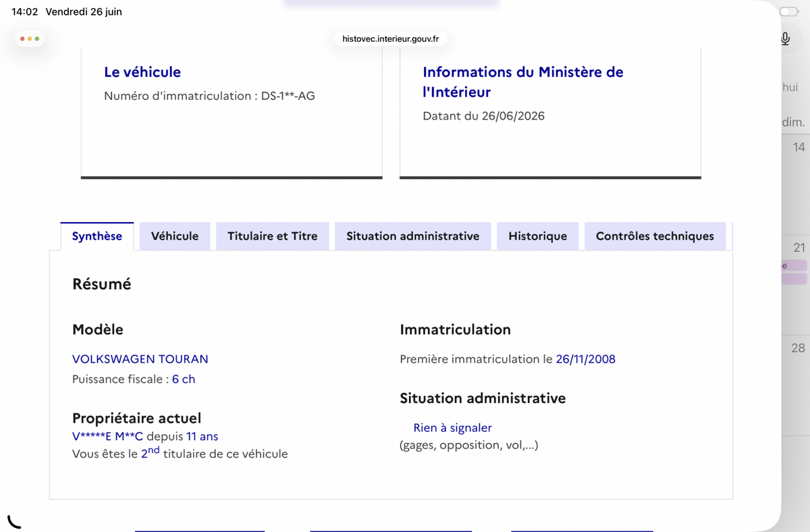
Task: Show the Situation administrative tab
Action: coord(413,236)
